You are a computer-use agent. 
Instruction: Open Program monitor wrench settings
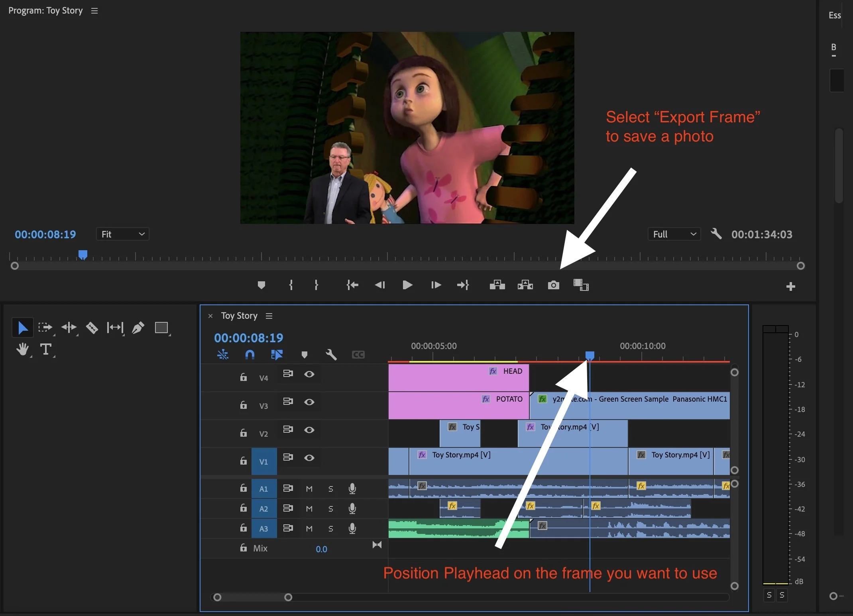716,234
